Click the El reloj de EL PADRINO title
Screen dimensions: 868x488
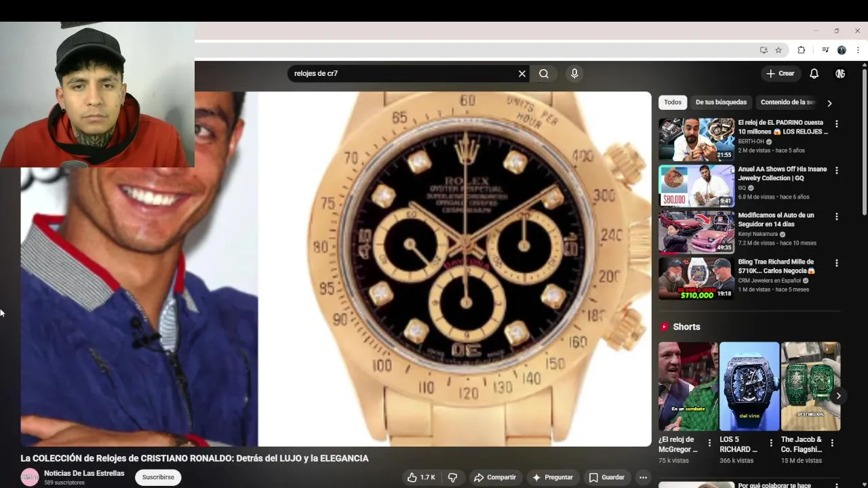783,127
